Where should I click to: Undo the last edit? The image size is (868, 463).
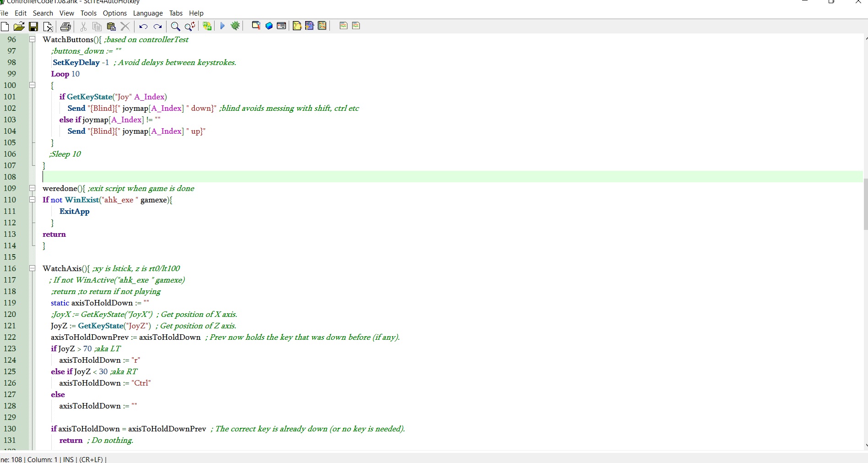(143, 26)
